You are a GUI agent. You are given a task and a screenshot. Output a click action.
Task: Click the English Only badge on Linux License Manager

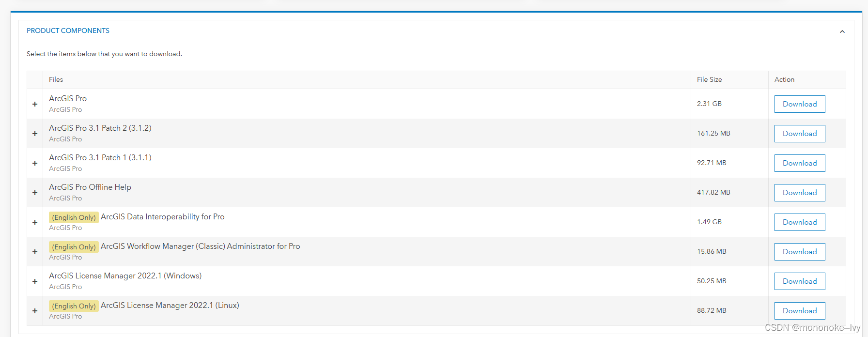point(74,306)
